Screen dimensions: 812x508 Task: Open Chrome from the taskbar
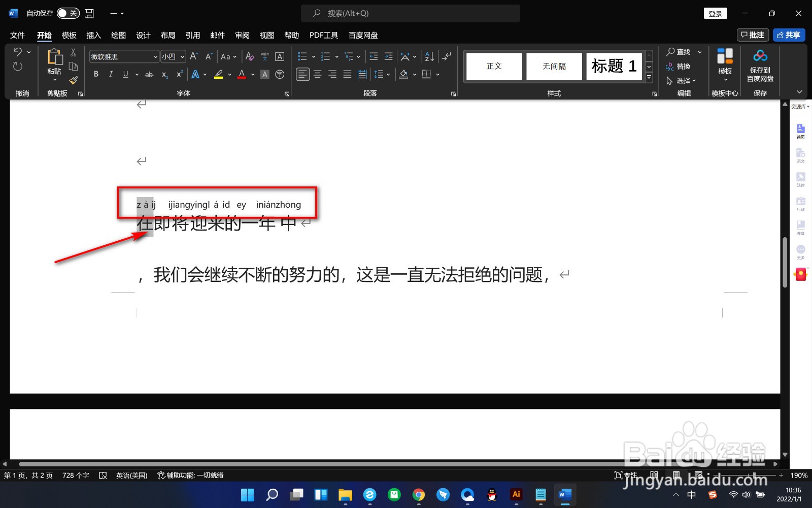click(419, 494)
